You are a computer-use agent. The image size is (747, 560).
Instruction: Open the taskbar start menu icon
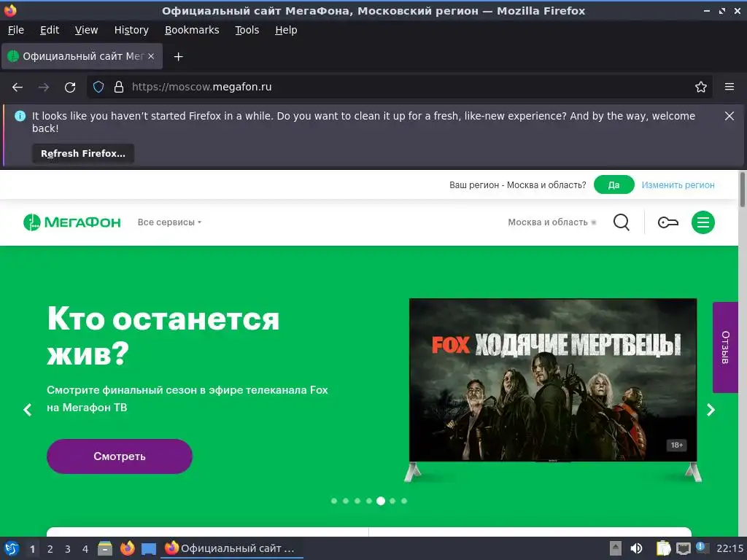12,548
